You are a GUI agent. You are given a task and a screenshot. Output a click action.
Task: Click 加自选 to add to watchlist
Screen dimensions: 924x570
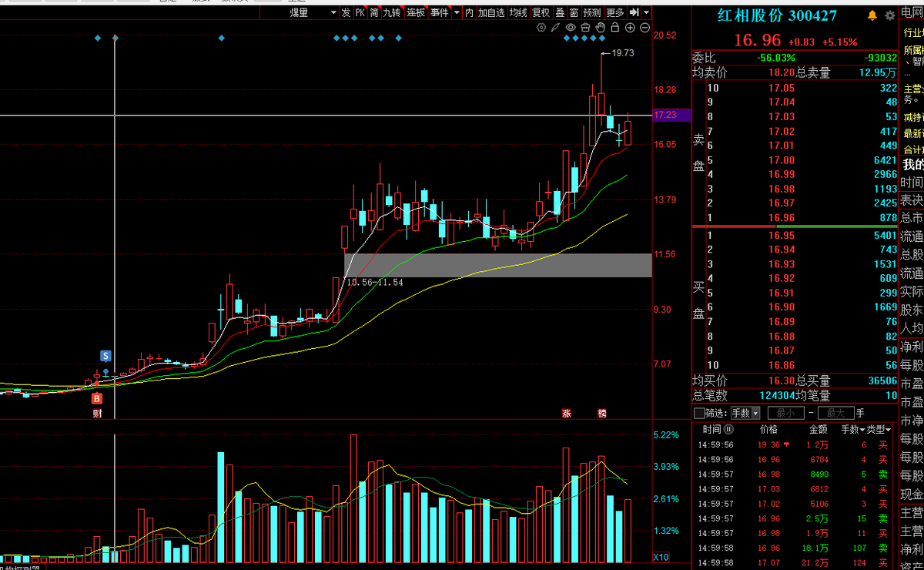point(491,12)
